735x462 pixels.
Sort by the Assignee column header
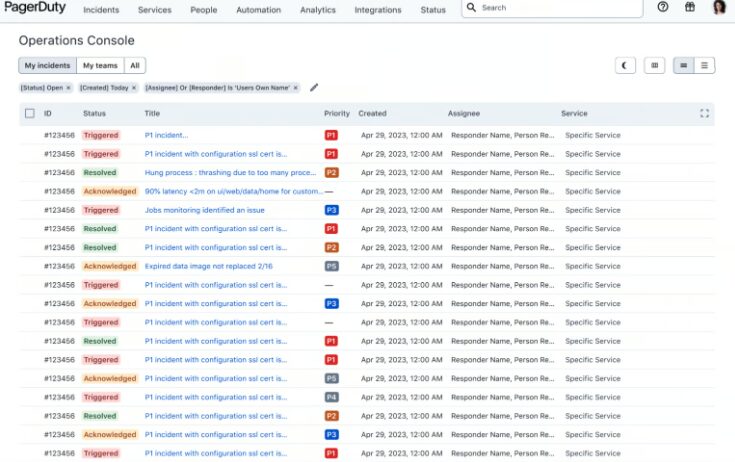point(464,113)
